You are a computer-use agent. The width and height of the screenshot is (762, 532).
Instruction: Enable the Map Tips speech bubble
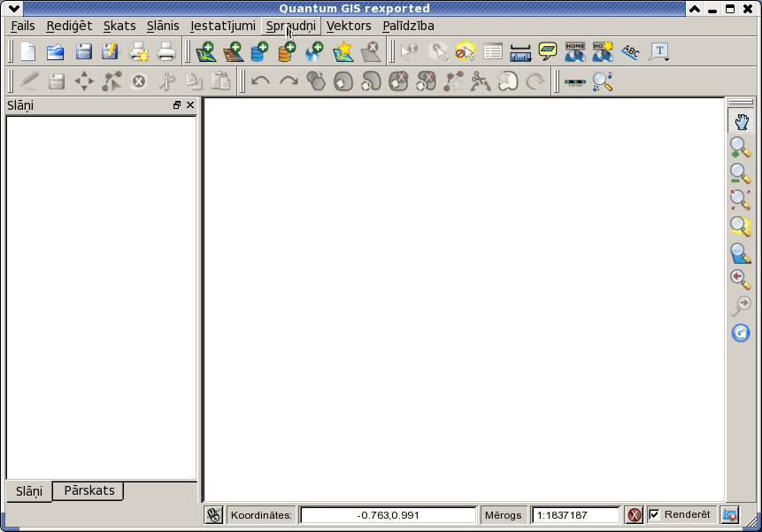pyautogui.click(x=548, y=50)
